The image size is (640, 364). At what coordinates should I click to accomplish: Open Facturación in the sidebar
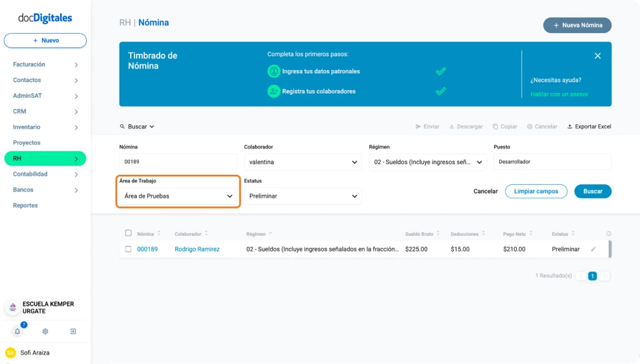(x=29, y=64)
